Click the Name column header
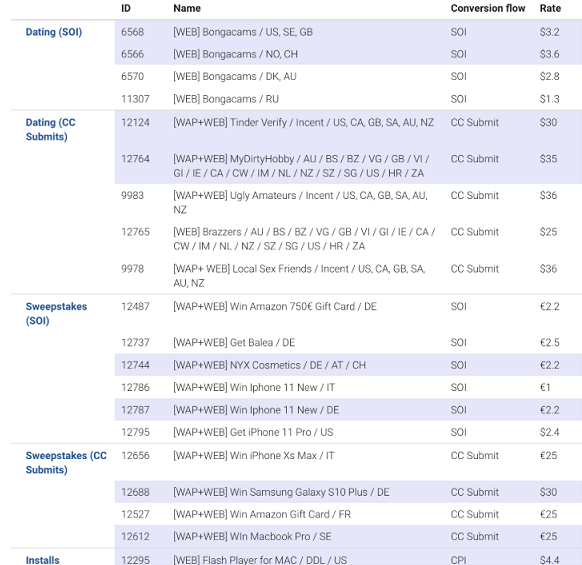Viewport: 582px width, 565px height. tap(187, 8)
